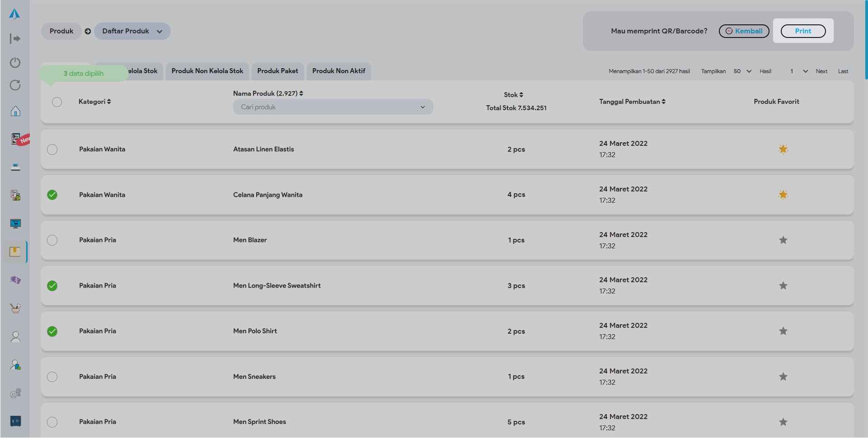868x438 pixels.
Task: Toggle the select-all checkbox in header
Action: (x=57, y=102)
